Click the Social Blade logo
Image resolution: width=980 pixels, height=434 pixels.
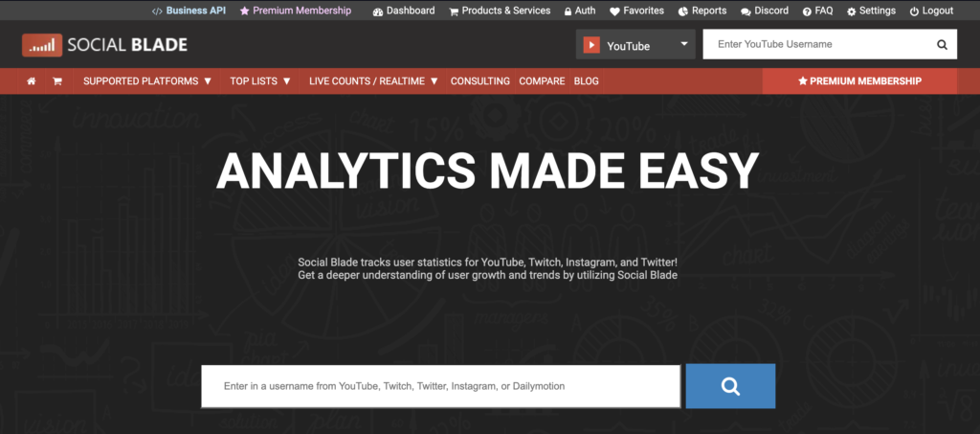point(104,45)
